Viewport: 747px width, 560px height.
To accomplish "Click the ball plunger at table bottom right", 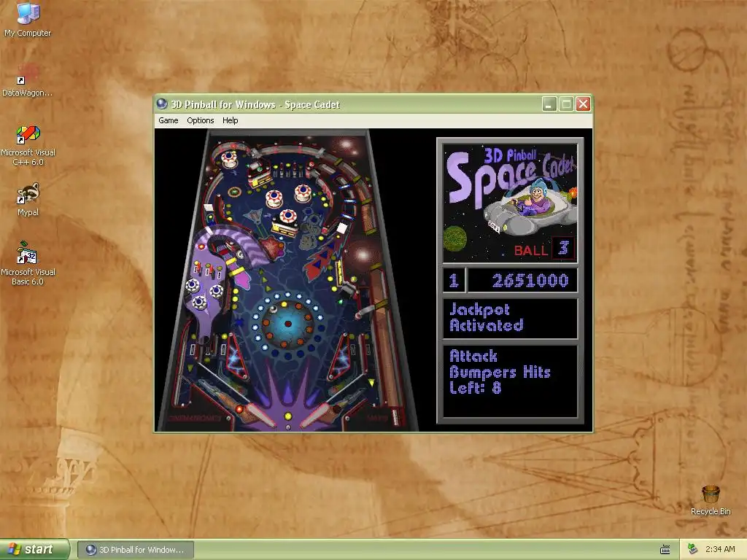I will (395, 416).
